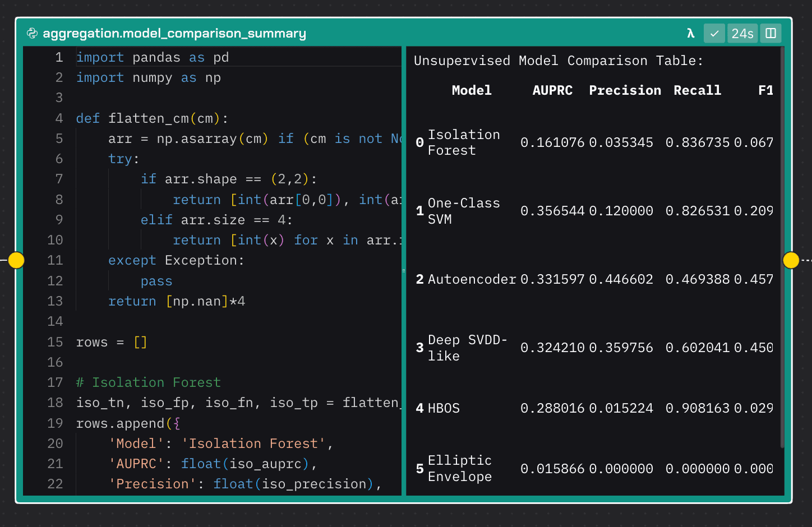
Task: Click the AUPRC column header
Action: point(552,90)
